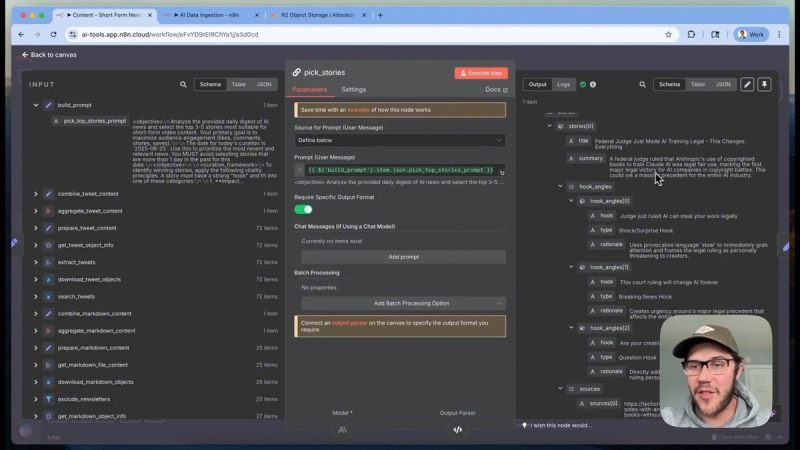
Task: Click the output info icon
Action: pos(593,84)
